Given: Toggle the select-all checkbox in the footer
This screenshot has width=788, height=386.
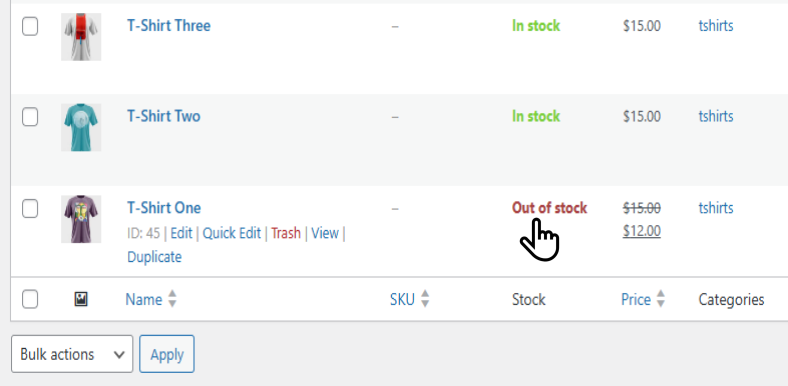Looking at the screenshot, I should click(x=30, y=300).
